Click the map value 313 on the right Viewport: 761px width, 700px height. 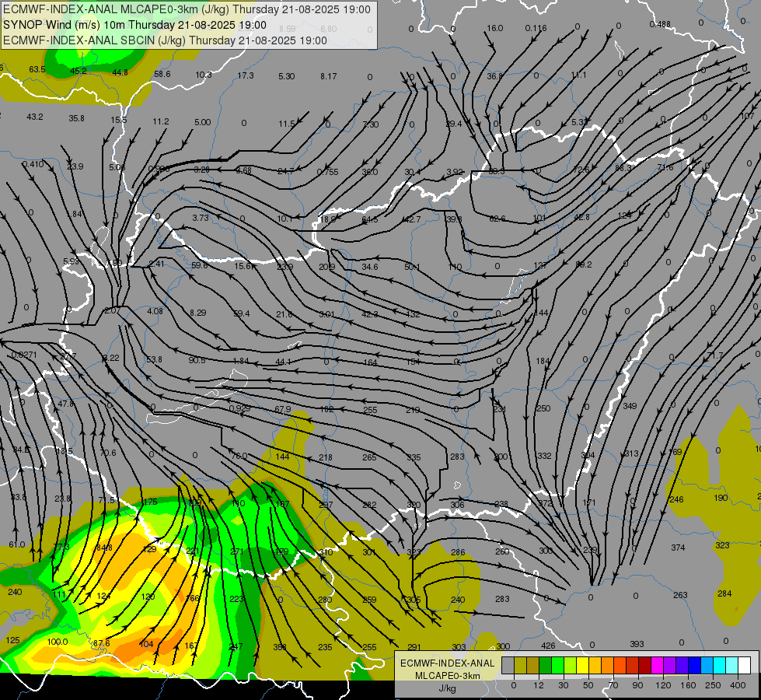(631, 453)
